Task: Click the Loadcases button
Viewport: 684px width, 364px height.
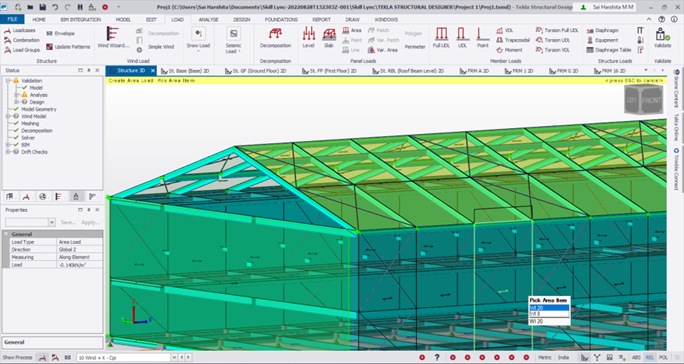Action: 20,31
